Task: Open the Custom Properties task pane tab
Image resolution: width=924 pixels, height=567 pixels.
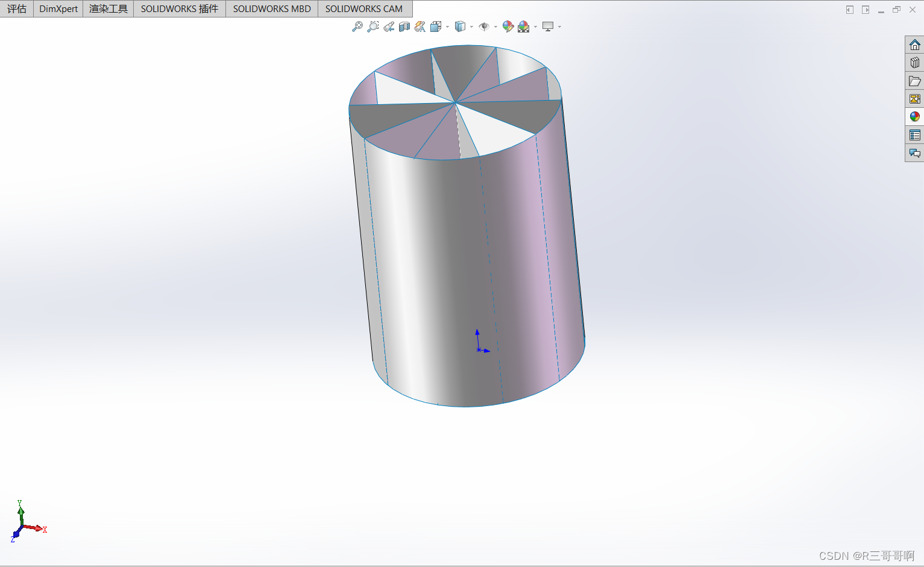Action: click(x=914, y=135)
